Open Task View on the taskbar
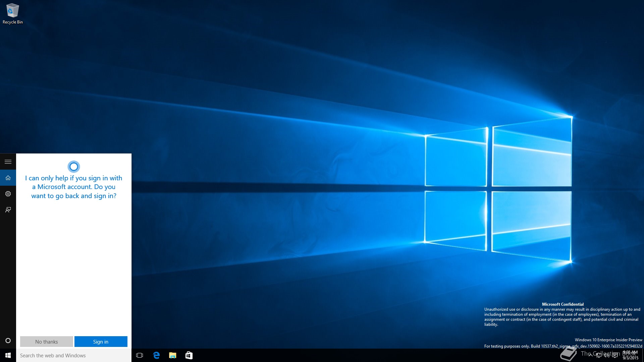644x362 pixels. (x=140, y=355)
